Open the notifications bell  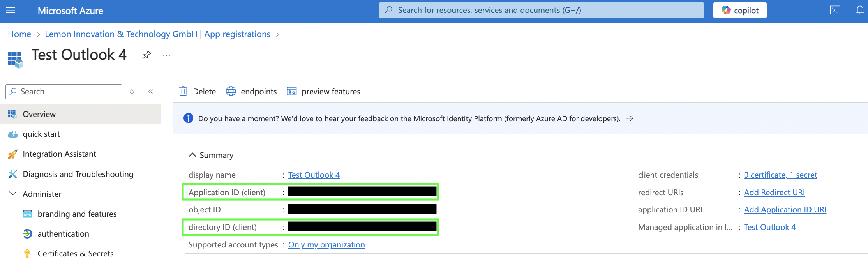(x=860, y=10)
